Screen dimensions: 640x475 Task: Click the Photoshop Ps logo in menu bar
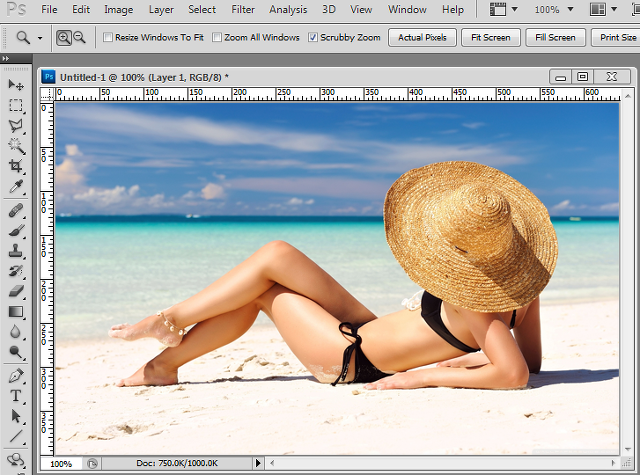[17, 9]
